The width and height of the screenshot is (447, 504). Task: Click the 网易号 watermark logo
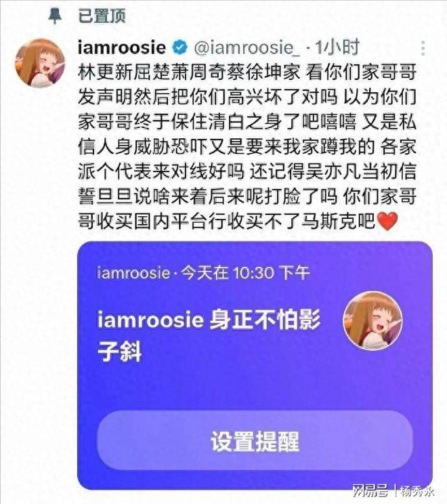pyautogui.click(x=370, y=491)
